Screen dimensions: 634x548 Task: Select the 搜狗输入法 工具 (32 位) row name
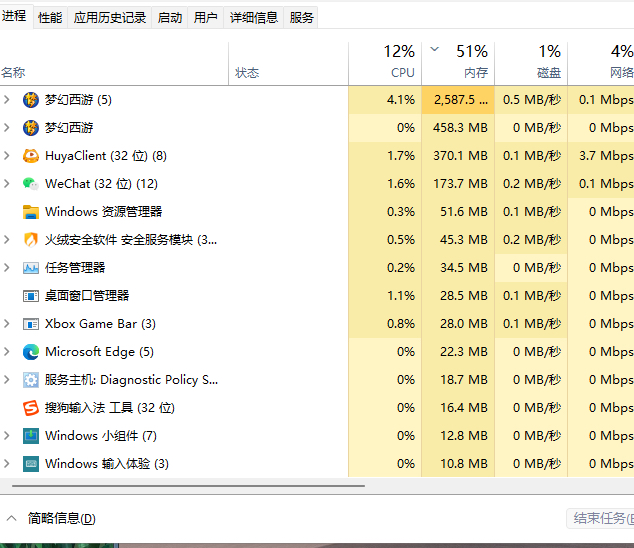pyautogui.click(x=110, y=408)
